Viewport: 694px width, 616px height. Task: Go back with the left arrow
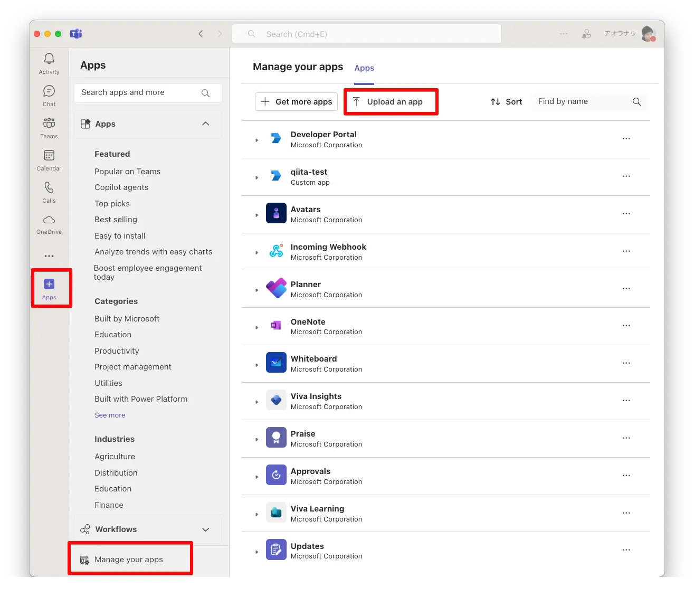tap(201, 34)
